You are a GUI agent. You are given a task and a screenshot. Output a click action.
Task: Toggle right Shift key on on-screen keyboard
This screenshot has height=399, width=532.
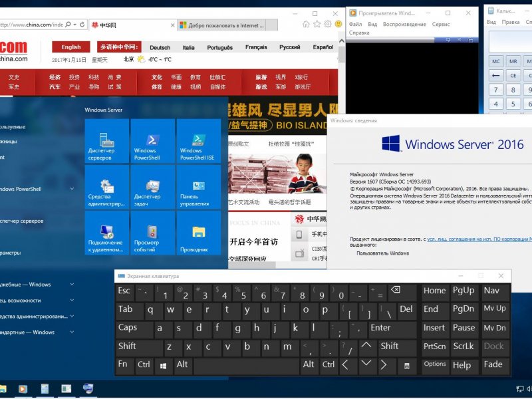click(398, 347)
